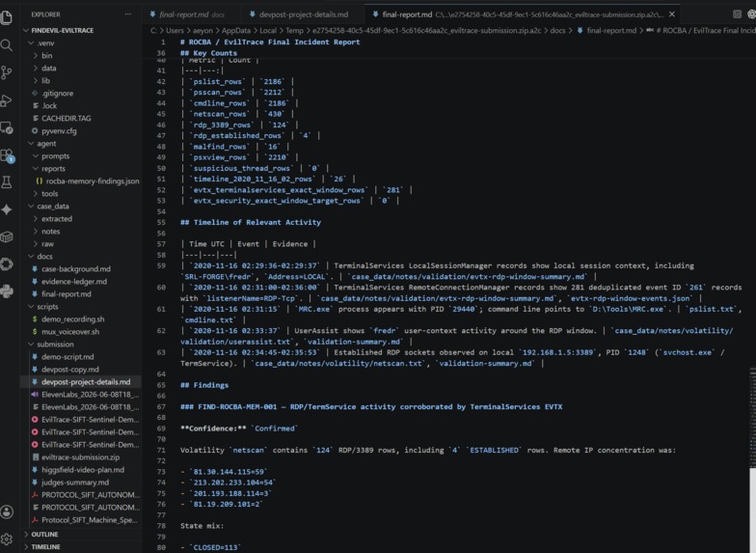Open the Remote Explorer icon

pyautogui.click(x=7, y=127)
